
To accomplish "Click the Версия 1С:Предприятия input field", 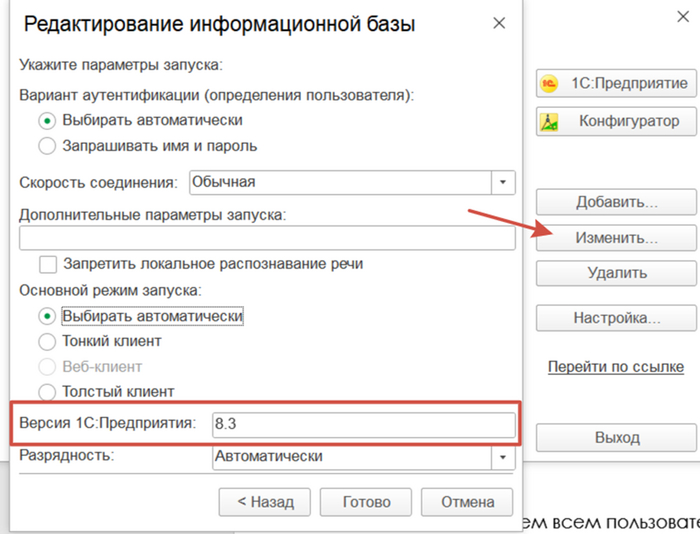I will pyautogui.click(x=364, y=424).
